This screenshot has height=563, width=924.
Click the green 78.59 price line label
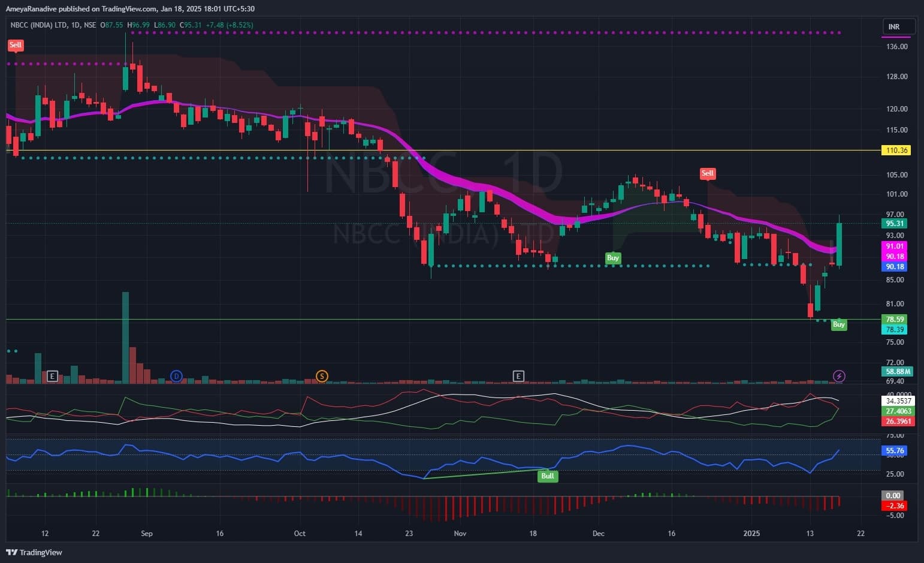point(895,320)
